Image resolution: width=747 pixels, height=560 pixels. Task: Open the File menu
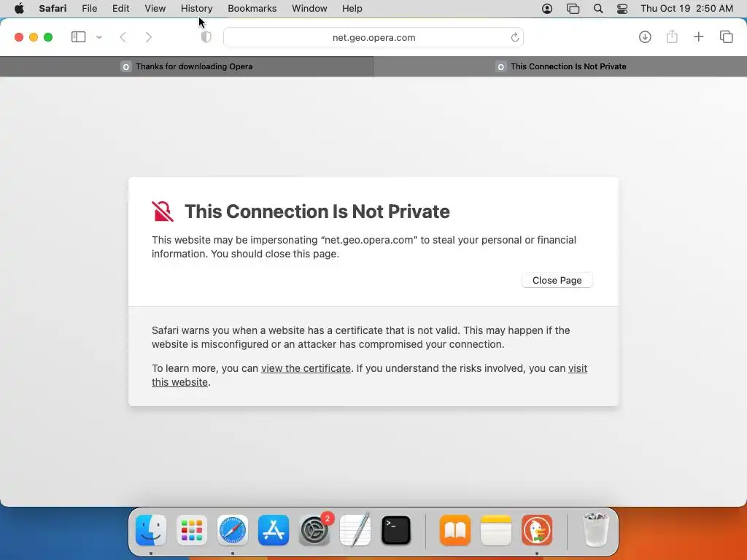89,9
